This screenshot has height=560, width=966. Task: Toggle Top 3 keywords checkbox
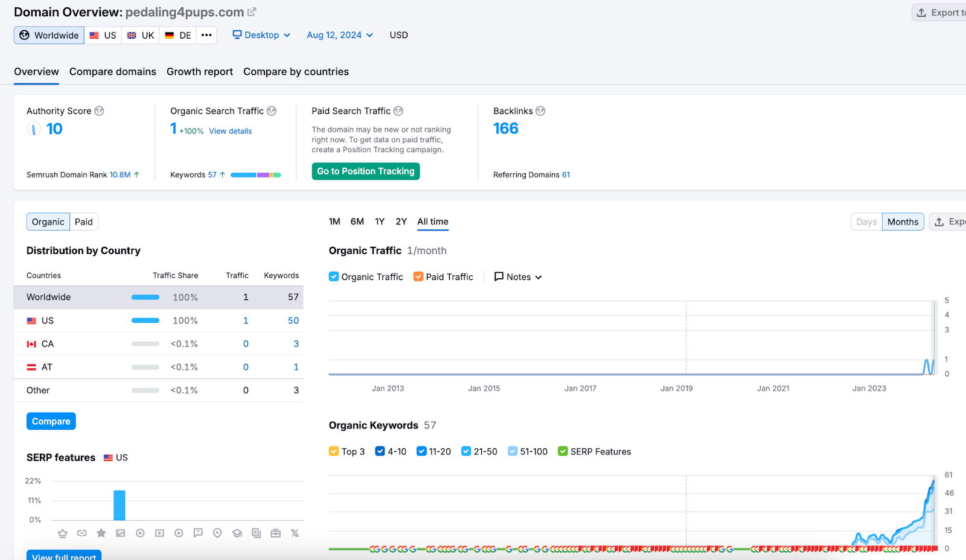point(334,451)
